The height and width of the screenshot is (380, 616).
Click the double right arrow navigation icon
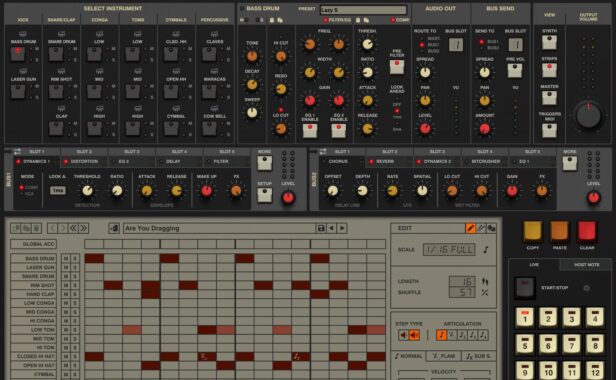(x=83, y=228)
